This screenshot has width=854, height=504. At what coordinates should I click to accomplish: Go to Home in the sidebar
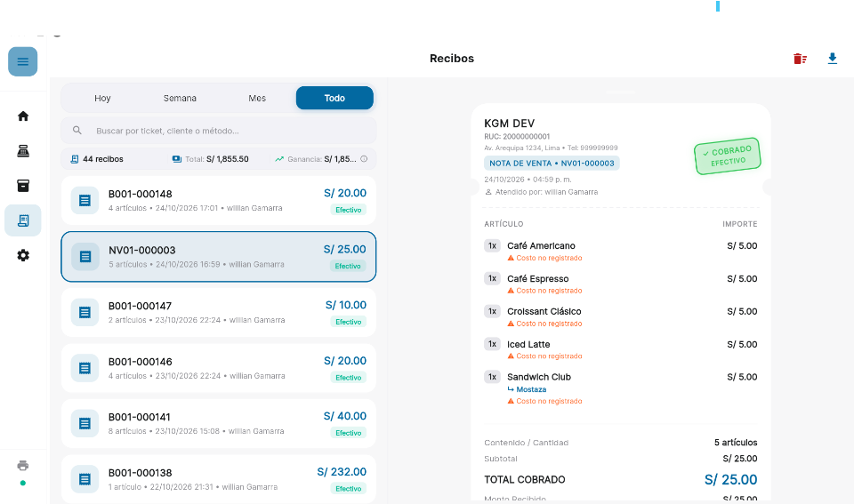[23, 116]
